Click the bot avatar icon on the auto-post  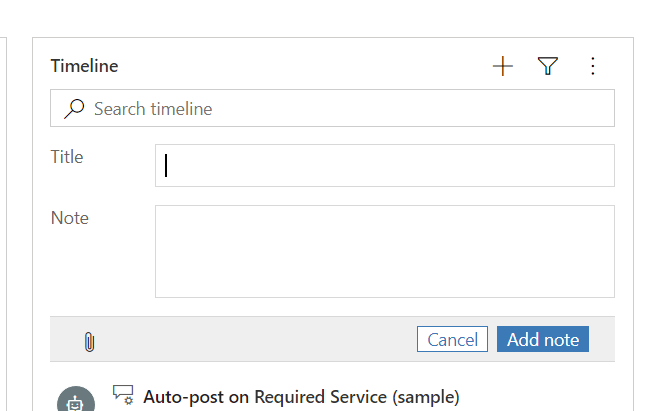coord(76,399)
